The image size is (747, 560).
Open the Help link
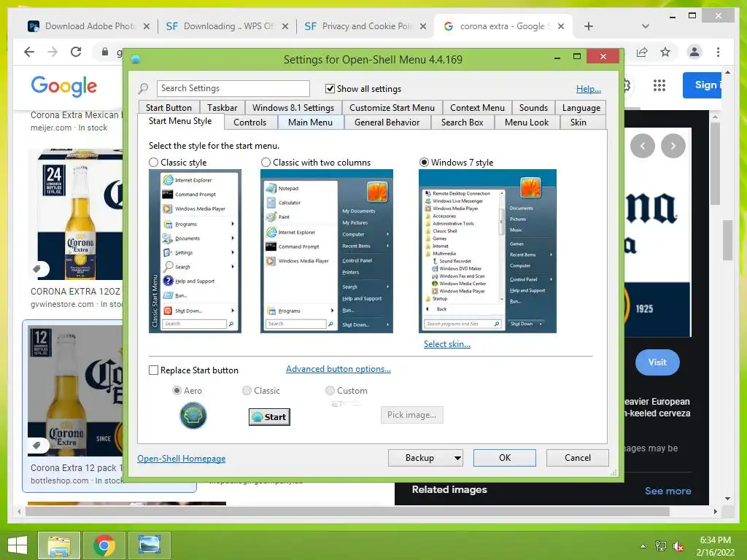589,88
